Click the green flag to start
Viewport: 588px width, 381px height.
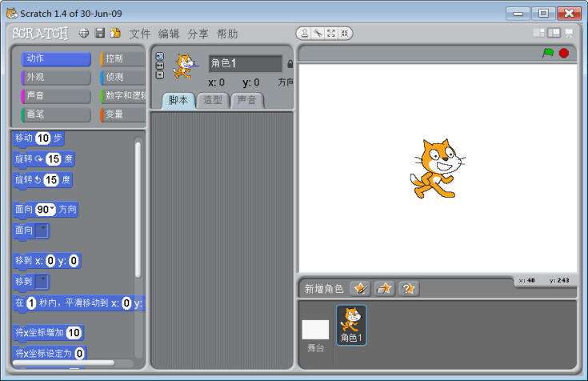[548, 53]
